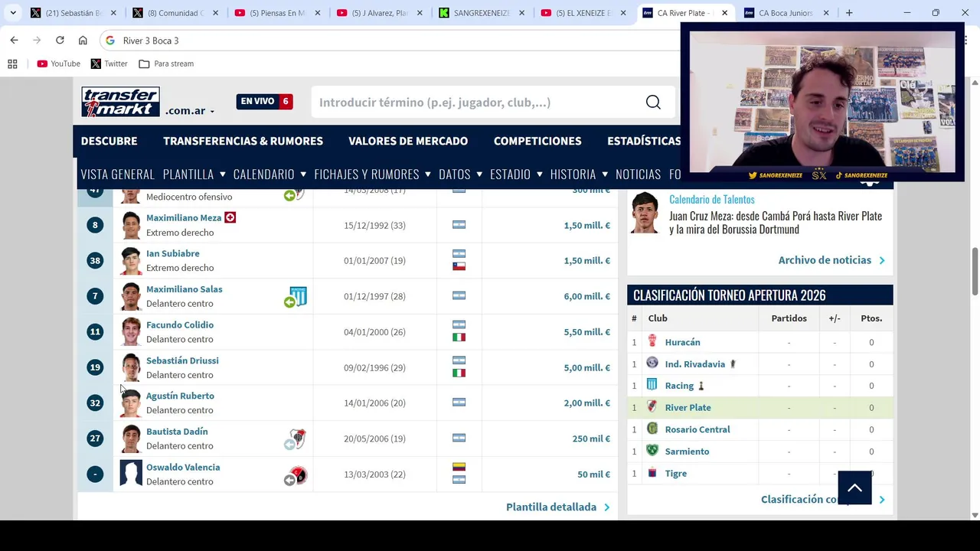Image resolution: width=980 pixels, height=551 pixels.
Task: Click the browser forward arrow
Action: click(x=37, y=41)
